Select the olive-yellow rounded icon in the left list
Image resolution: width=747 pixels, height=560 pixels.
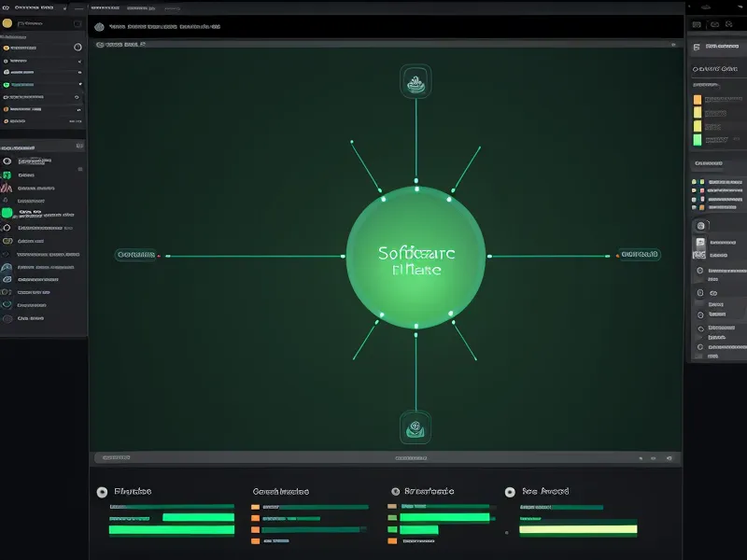(x=7, y=241)
